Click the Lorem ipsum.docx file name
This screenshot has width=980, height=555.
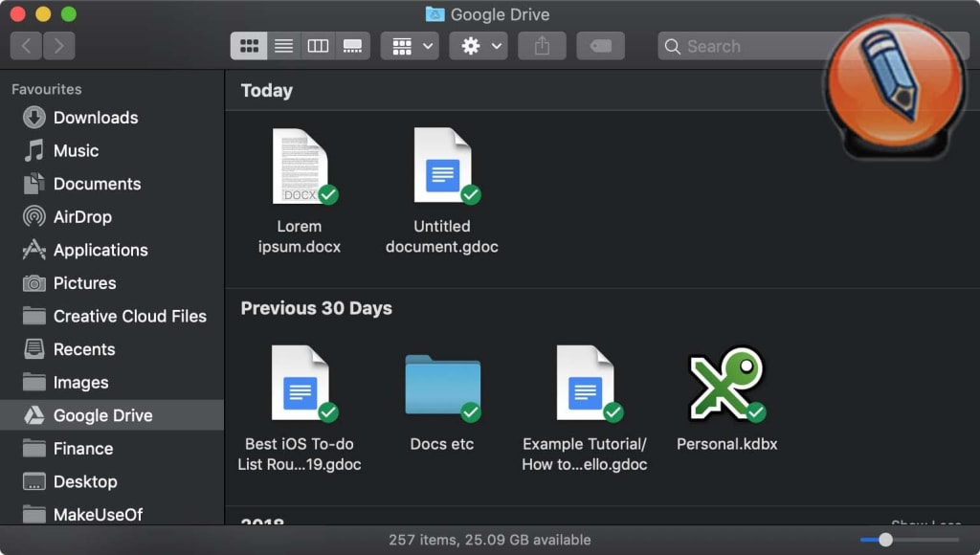click(x=300, y=236)
